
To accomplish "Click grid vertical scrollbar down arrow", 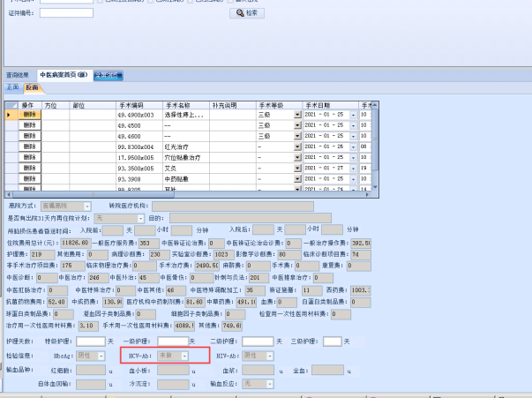I will click(375, 187).
